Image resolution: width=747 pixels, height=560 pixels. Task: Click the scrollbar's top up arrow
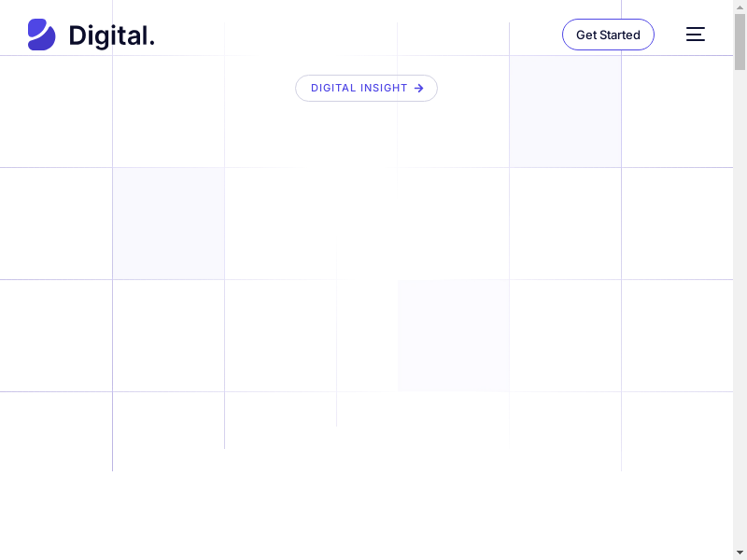point(740,7)
